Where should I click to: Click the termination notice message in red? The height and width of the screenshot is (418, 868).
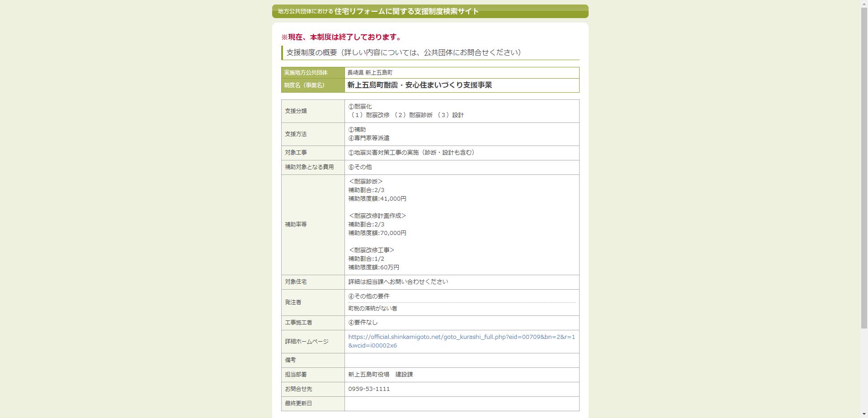[x=341, y=37]
